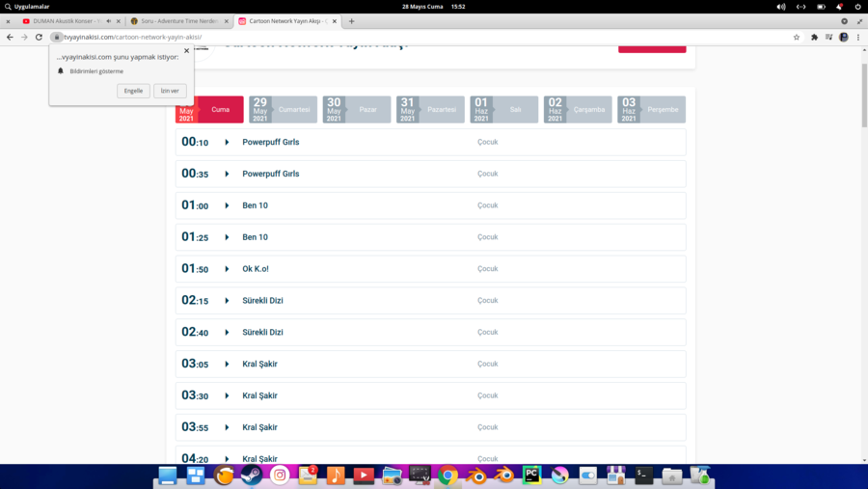The height and width of the screenshot is (489, 868).
Task: Open the power session menu icon
Action: [x=858, y=7]
